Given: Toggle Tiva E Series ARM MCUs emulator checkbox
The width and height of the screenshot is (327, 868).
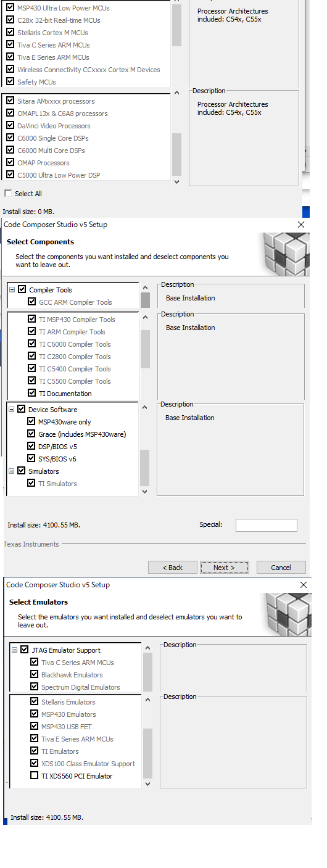Looking at the screenshot, I should coord(35,738).
